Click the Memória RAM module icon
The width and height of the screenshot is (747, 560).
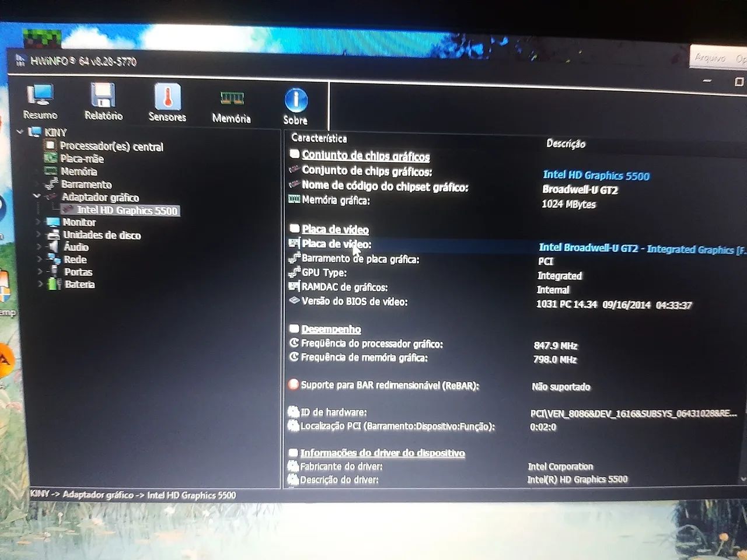coord(232,99)
